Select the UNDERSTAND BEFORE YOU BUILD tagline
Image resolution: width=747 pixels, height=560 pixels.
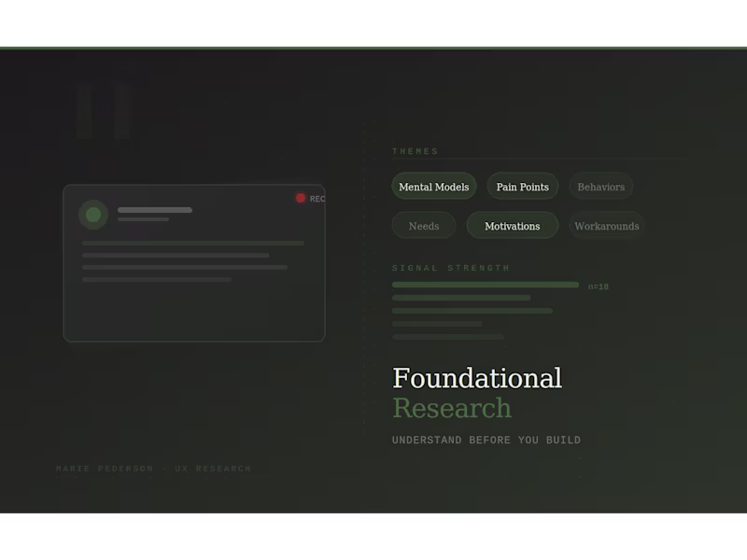[486, 440]
